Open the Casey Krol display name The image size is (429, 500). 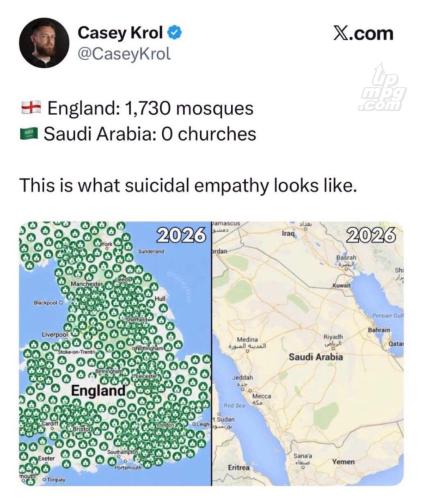[120, 33]
